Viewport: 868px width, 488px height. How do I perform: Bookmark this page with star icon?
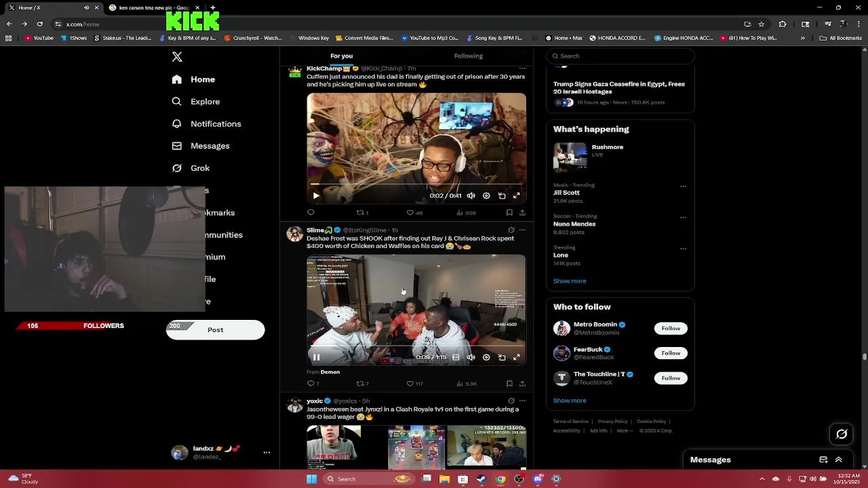[x=762, y=24]
